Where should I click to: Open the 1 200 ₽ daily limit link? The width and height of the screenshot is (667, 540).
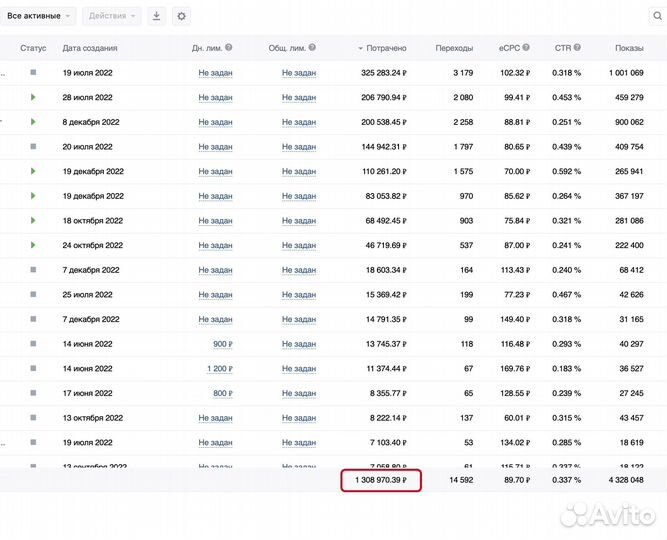pos(219,369)
